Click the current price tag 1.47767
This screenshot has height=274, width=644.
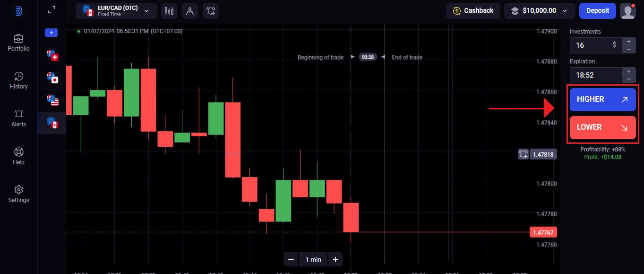click(543, 232)
